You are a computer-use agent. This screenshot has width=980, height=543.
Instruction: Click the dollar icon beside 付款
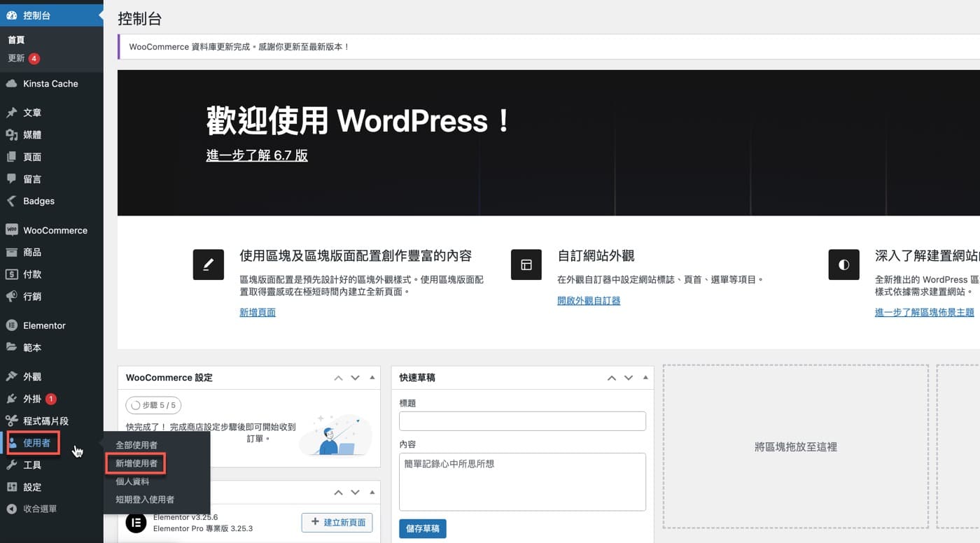[11, 274]
